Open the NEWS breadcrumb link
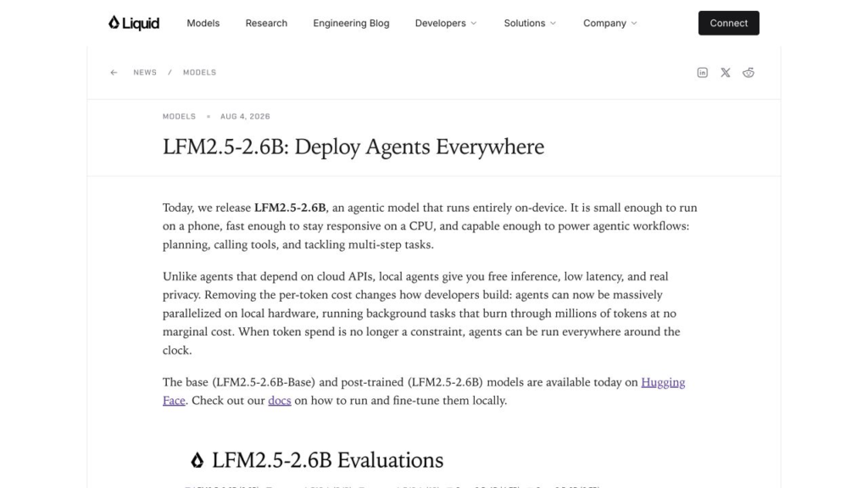Image resolution: width=868 pixels, height=488 pixels. click(x=145, y=73)
